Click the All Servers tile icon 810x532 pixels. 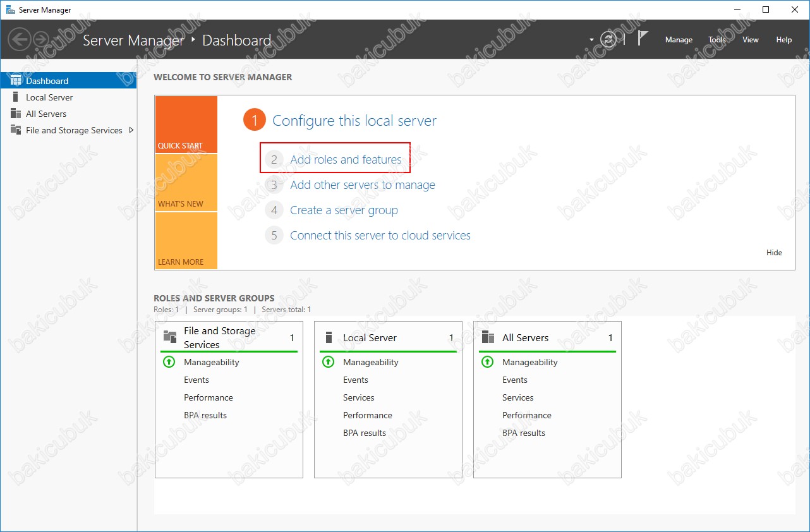[x=488, y=337]
